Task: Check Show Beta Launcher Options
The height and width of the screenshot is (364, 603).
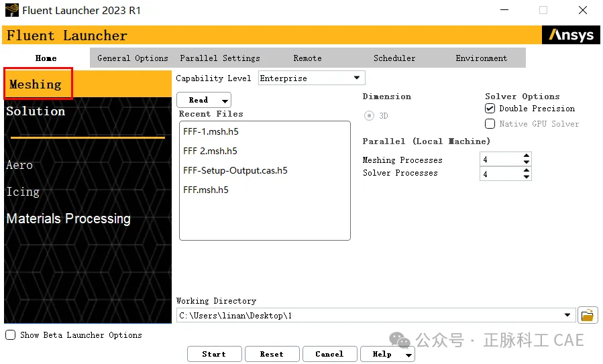Action: point(10,335)
